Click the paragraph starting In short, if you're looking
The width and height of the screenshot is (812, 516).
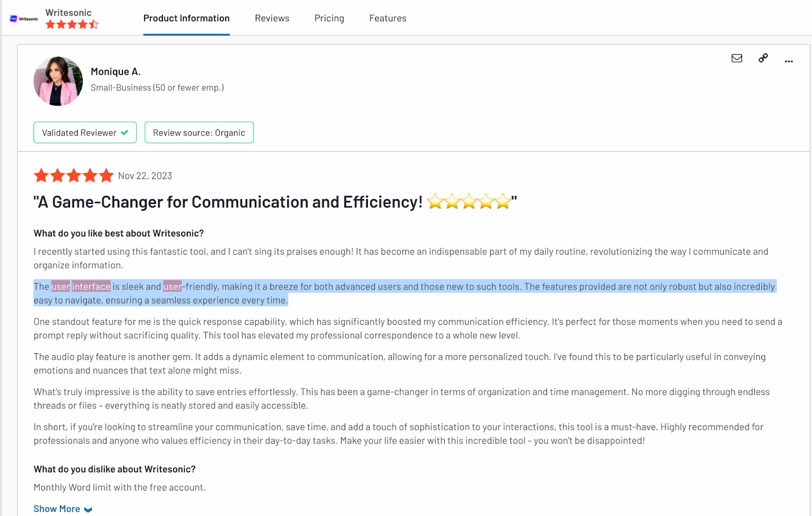coord(399,434)
